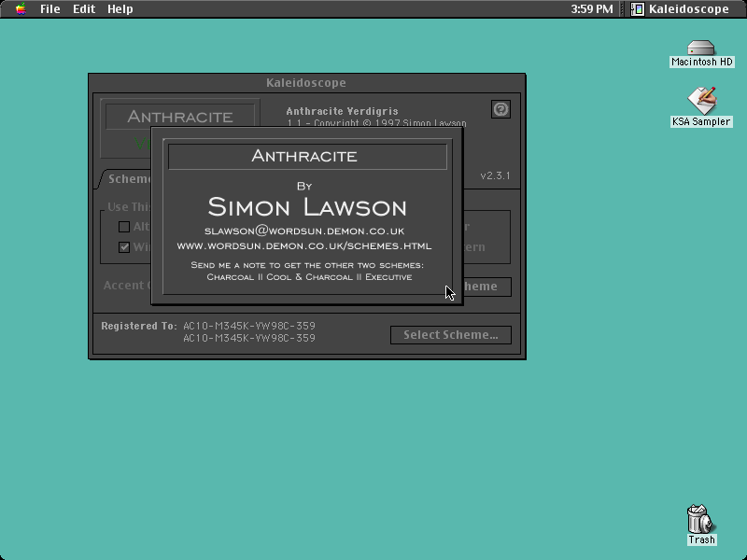The height and width of the screenshot is (560, 747).
Task: Click the Charcoal II Cool & Charcoal II Executive line
Action: tap(309, 277)
